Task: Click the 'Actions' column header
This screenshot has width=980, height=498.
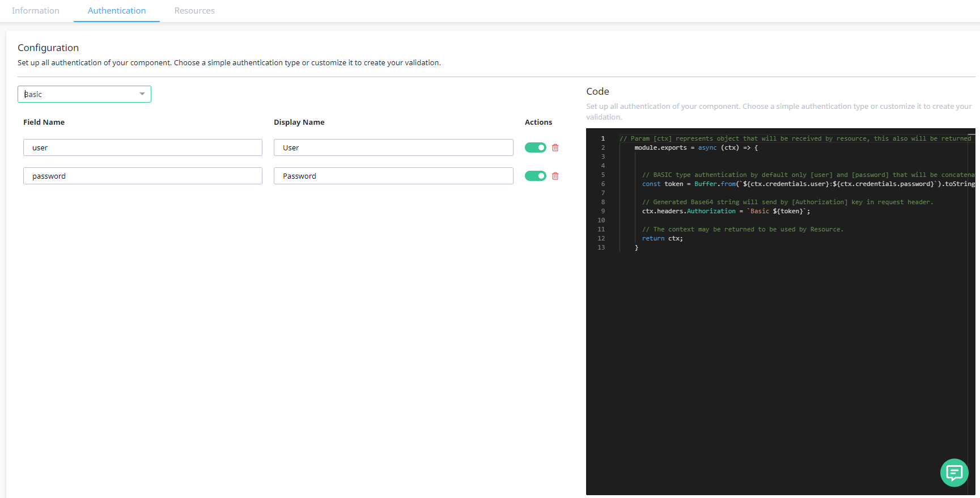Action: point(538,122)
